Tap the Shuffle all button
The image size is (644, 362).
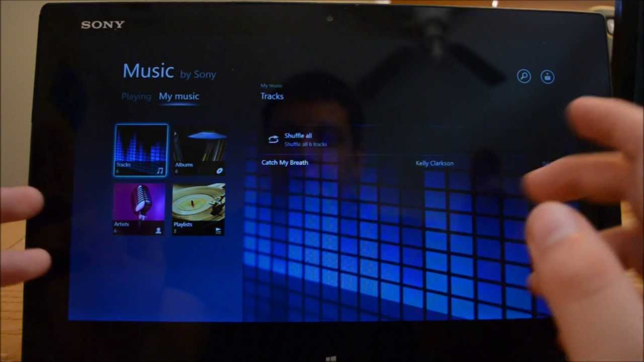click(298, 139)
